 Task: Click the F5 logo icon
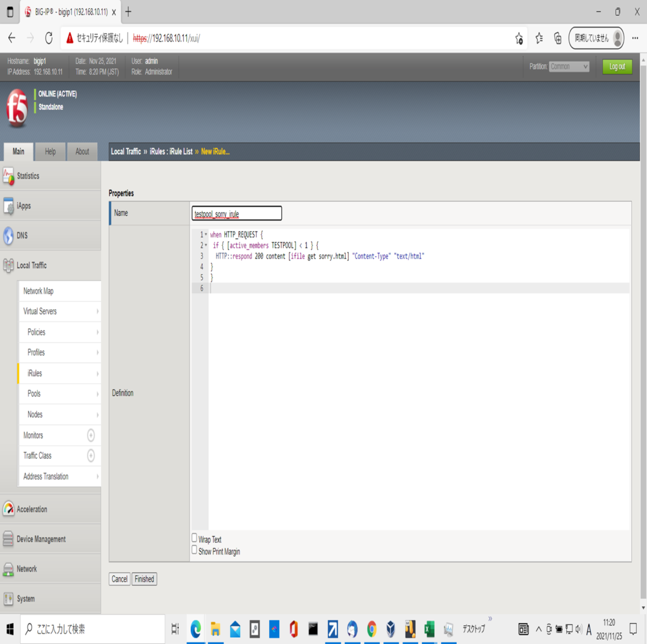tap(17, 107)
